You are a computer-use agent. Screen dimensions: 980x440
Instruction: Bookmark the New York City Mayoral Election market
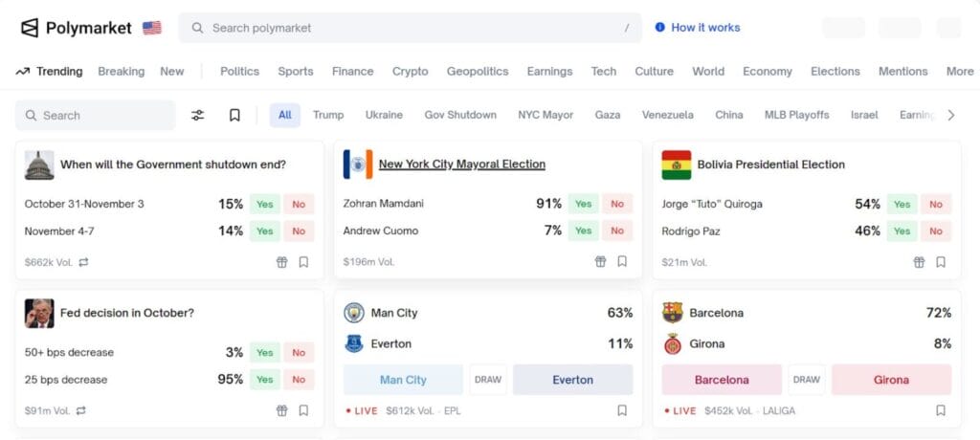[x=622, y=261]
